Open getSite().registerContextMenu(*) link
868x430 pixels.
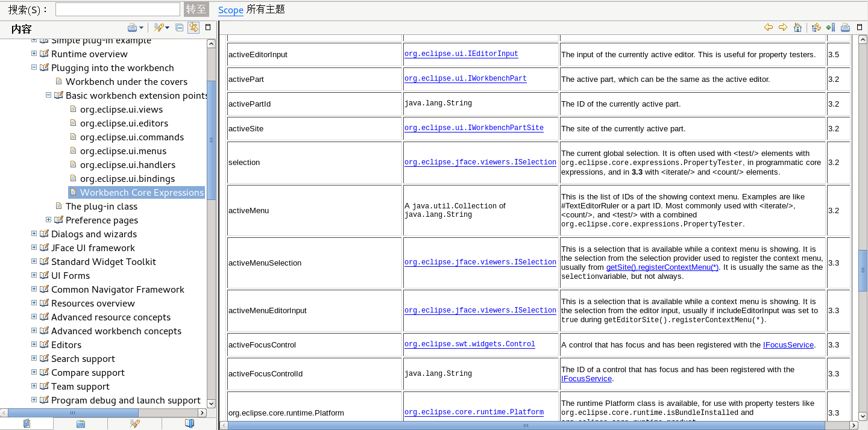[x=662, y=267]
